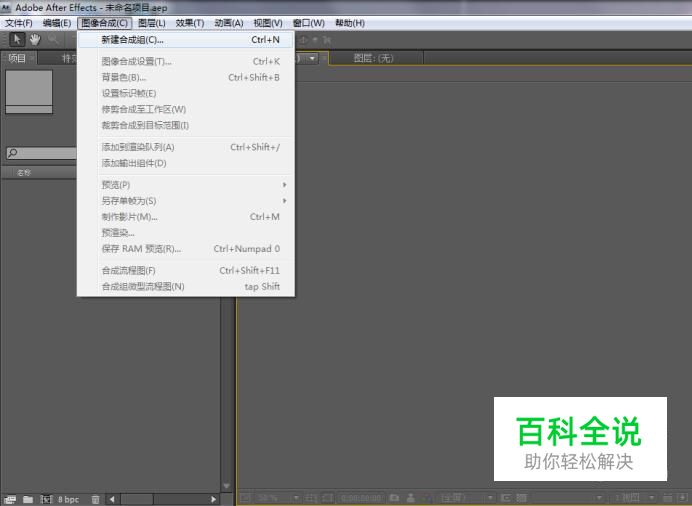692x506 pixels.
Task: Select the Zoom magnifier tool
Action: coord(53,40)
